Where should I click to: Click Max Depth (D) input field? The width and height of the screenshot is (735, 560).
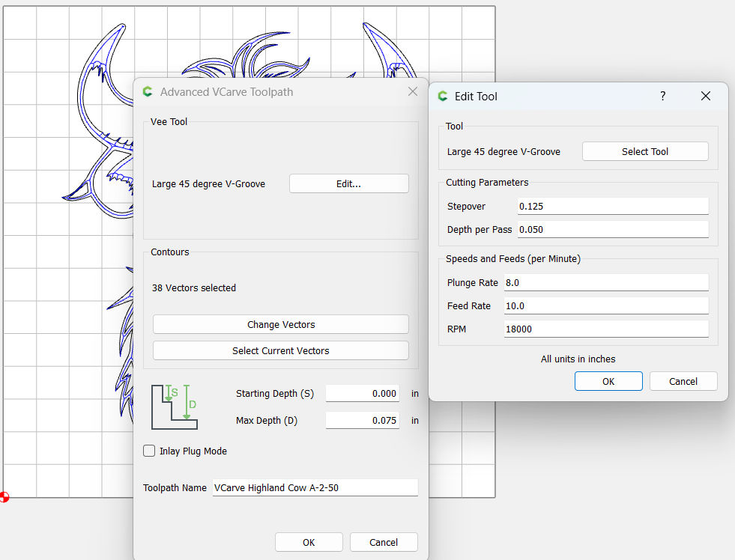363,421
